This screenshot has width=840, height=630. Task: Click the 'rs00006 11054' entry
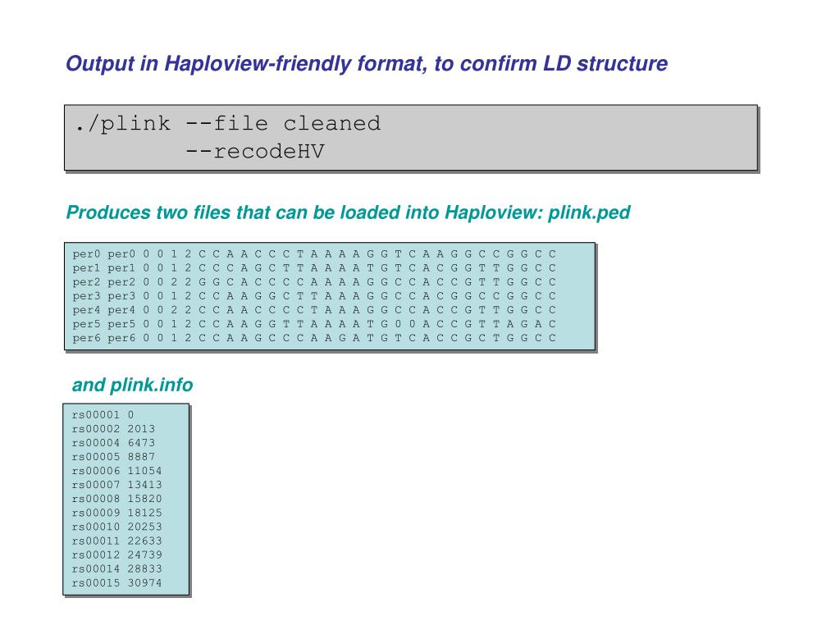(116, 470)
